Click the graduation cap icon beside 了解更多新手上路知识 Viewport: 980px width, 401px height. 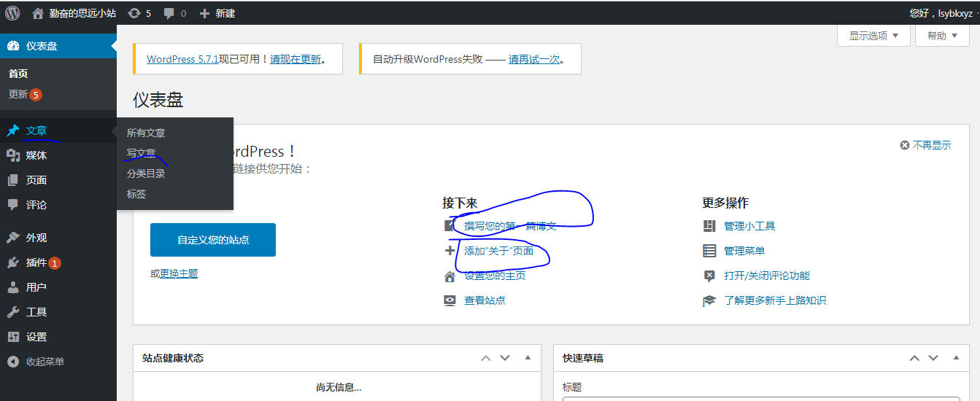point(709,300)
